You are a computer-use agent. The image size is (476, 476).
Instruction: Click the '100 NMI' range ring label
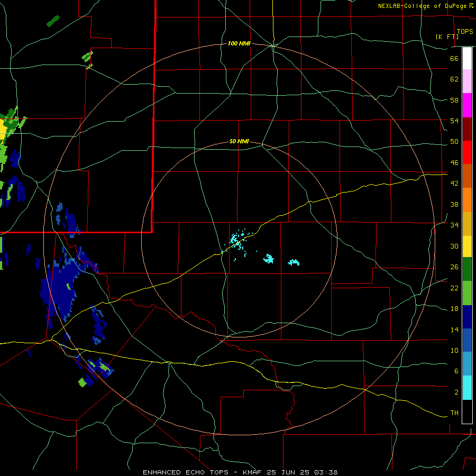coord(239,44)
